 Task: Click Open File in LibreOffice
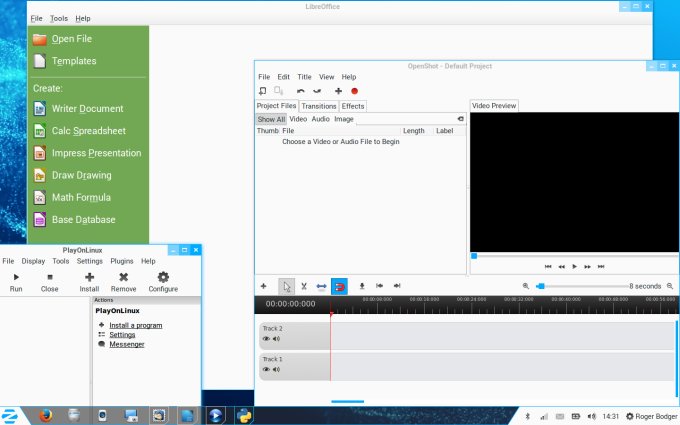tap(71, 39)
